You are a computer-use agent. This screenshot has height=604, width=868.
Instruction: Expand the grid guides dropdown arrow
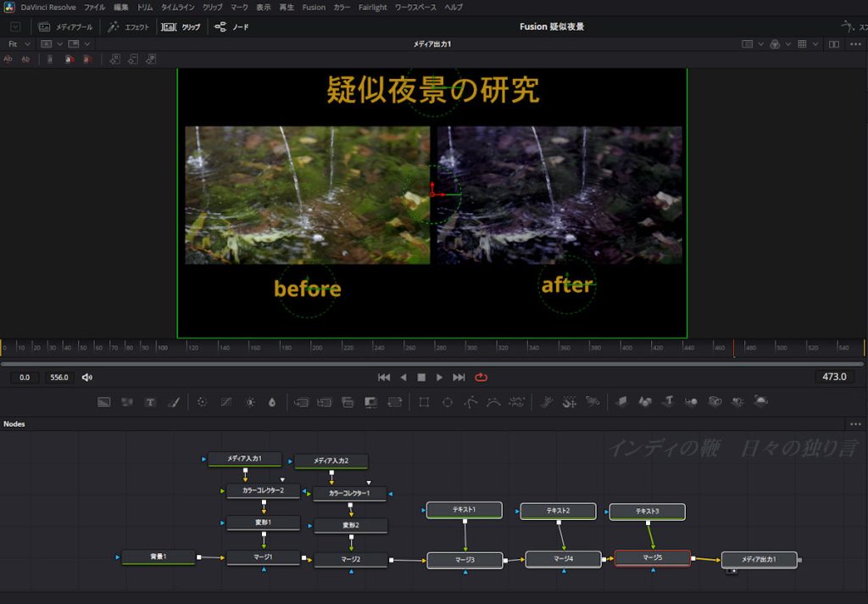pos(815,43)
